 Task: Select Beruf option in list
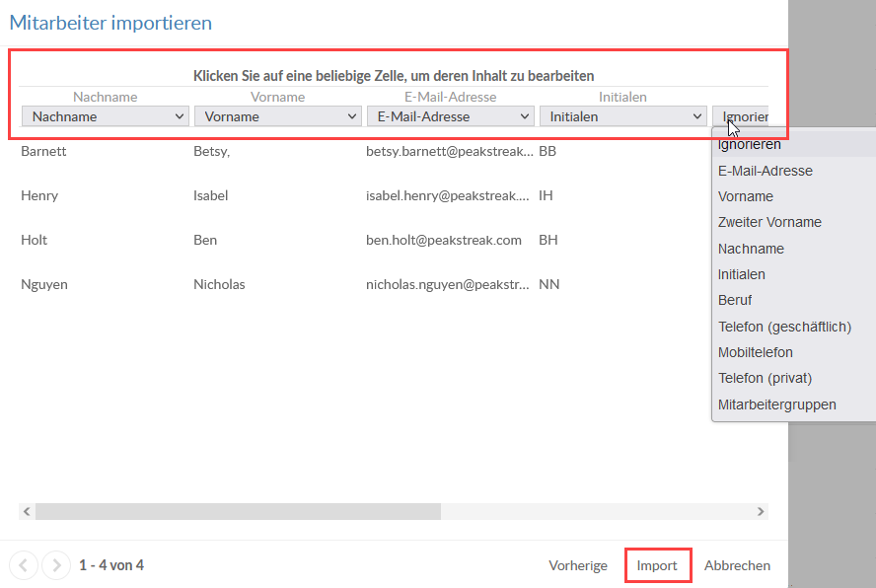tap(735, 300)
